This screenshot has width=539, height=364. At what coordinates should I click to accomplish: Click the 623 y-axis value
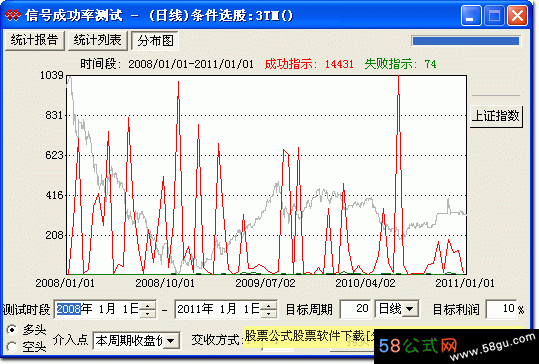pos(55,155)
